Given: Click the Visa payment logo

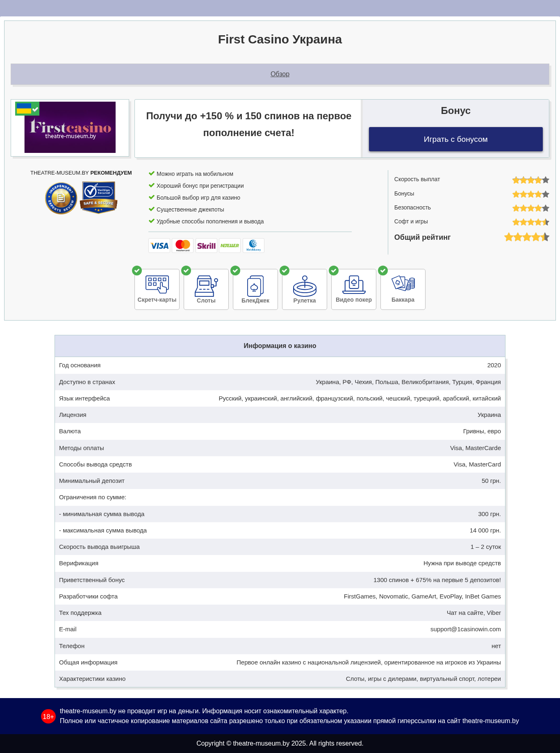Looking at the screenshot, I should [159, 246].
